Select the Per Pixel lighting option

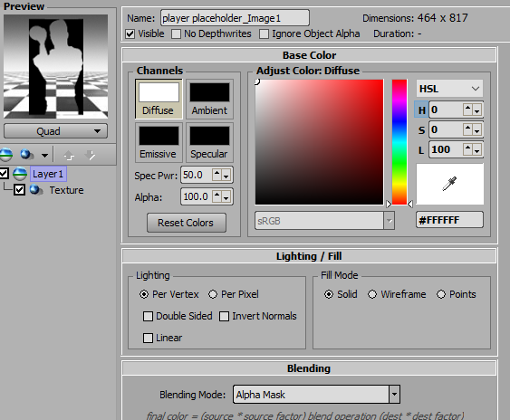point(213,294)
